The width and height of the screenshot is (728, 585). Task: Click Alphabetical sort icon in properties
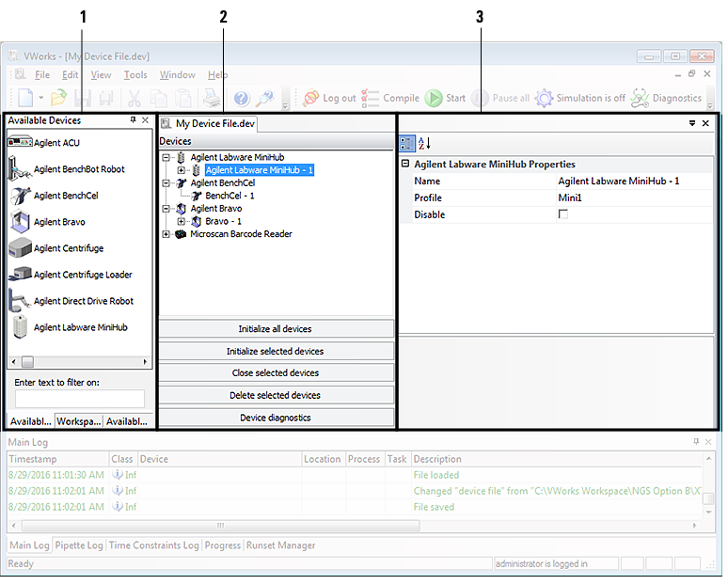pos(424,144)
